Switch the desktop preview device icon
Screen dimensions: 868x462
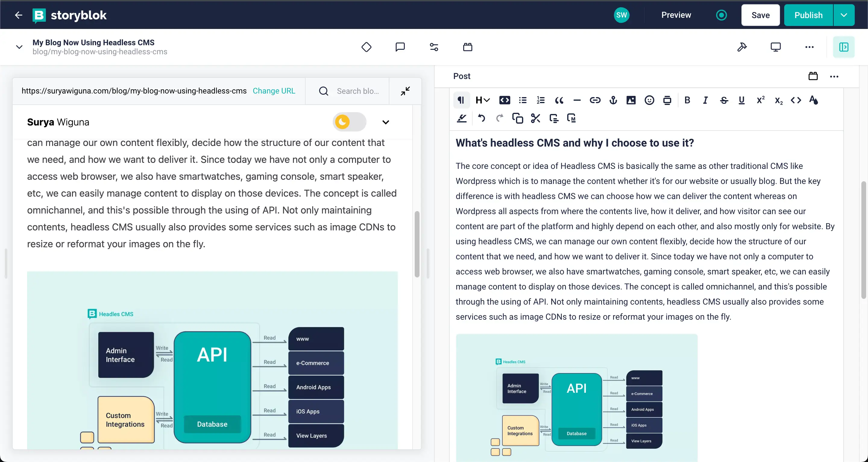[x=776, y=47]
